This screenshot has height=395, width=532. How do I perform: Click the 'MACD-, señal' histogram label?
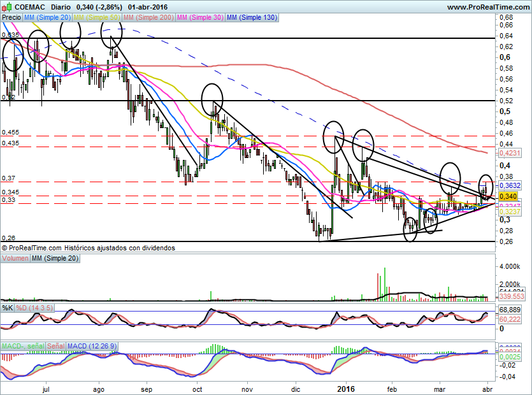23,346
